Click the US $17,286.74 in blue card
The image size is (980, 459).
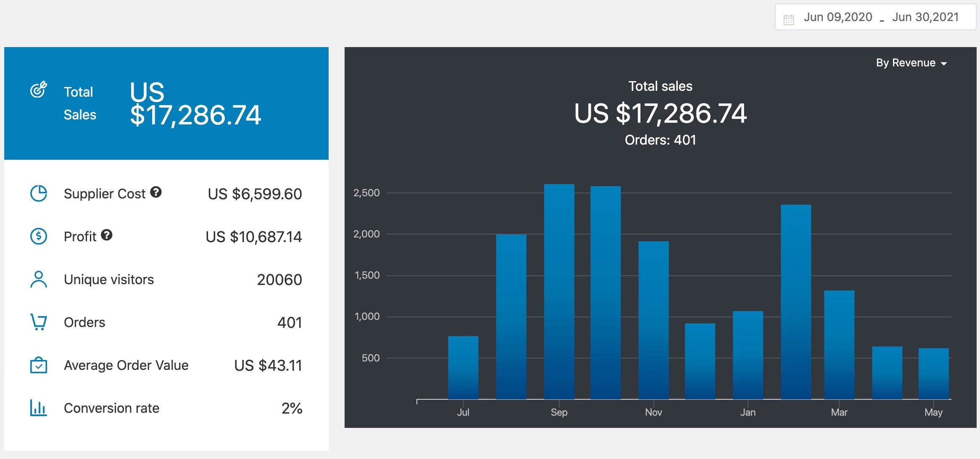point(195,104)
